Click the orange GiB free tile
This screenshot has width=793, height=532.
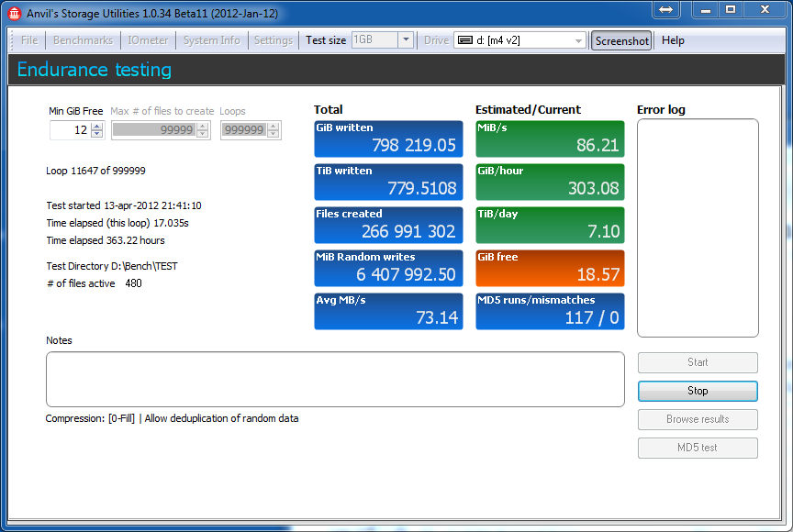tap(551, 268)
